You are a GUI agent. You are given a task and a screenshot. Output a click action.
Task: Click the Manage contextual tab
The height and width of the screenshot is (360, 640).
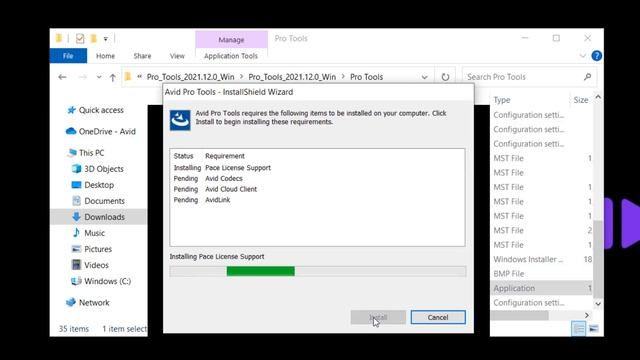click(x=231, y=40)
